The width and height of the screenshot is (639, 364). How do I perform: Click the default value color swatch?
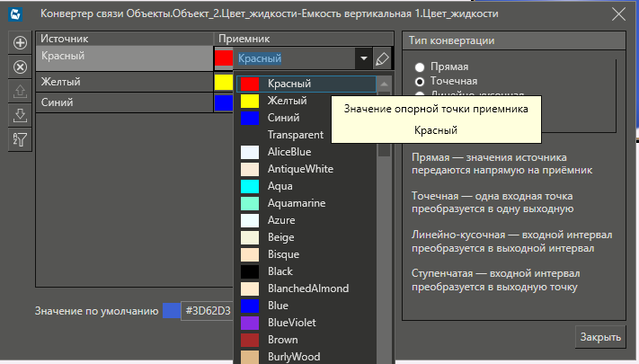pyautogui.click(x=171, y=311)
